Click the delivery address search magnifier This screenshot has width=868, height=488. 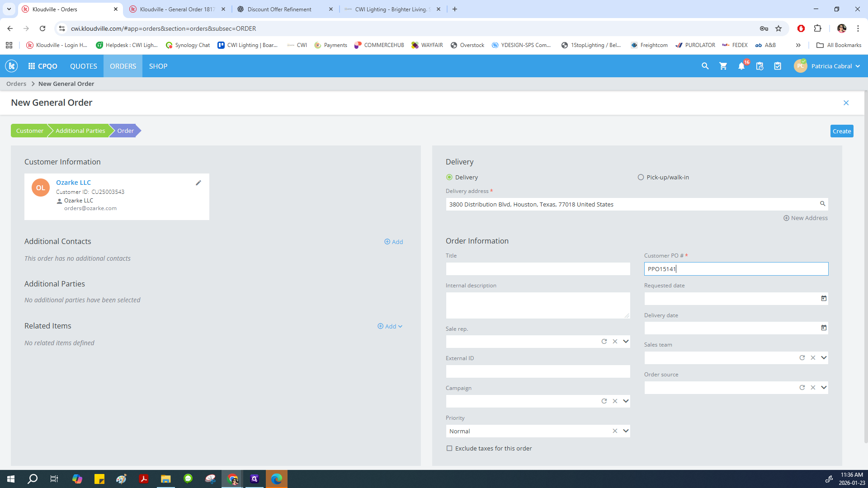click(823, 204)
